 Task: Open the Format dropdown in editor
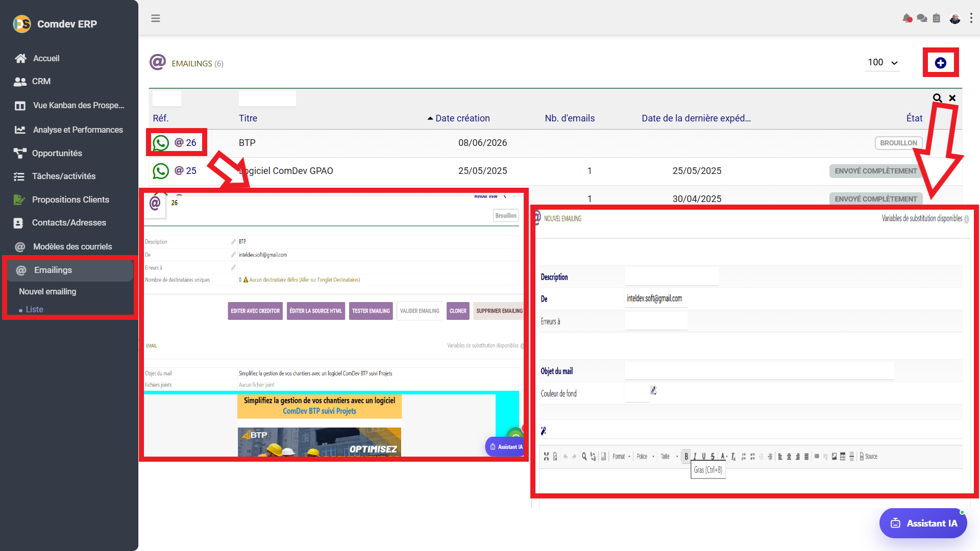[x=621, y=457]
